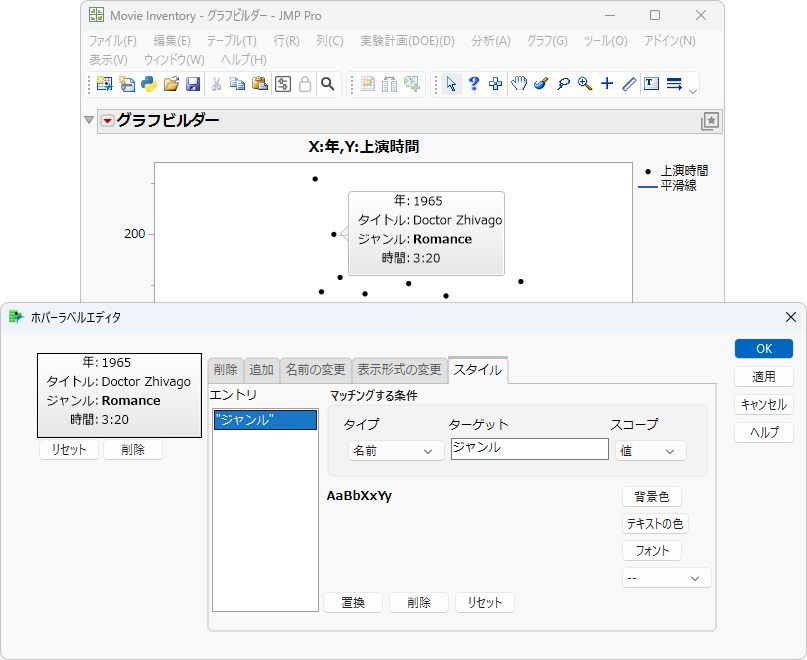
Task: Click the new script icon
Action: 127,83
